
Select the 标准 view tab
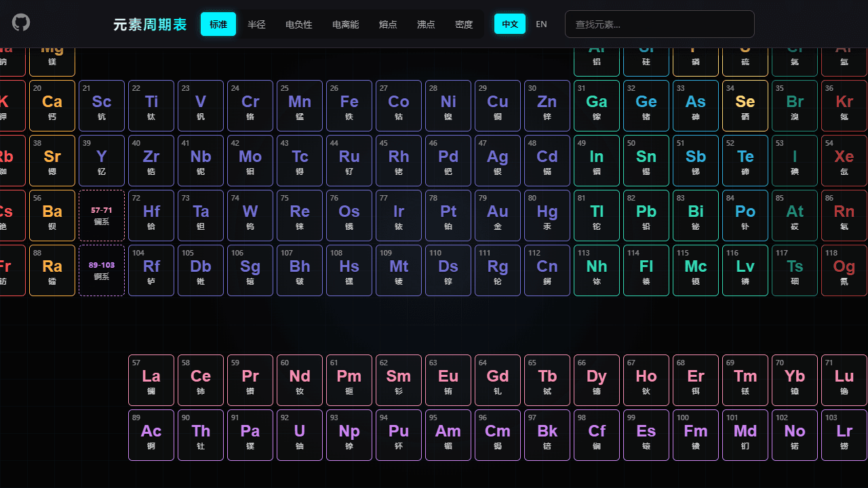218,24
